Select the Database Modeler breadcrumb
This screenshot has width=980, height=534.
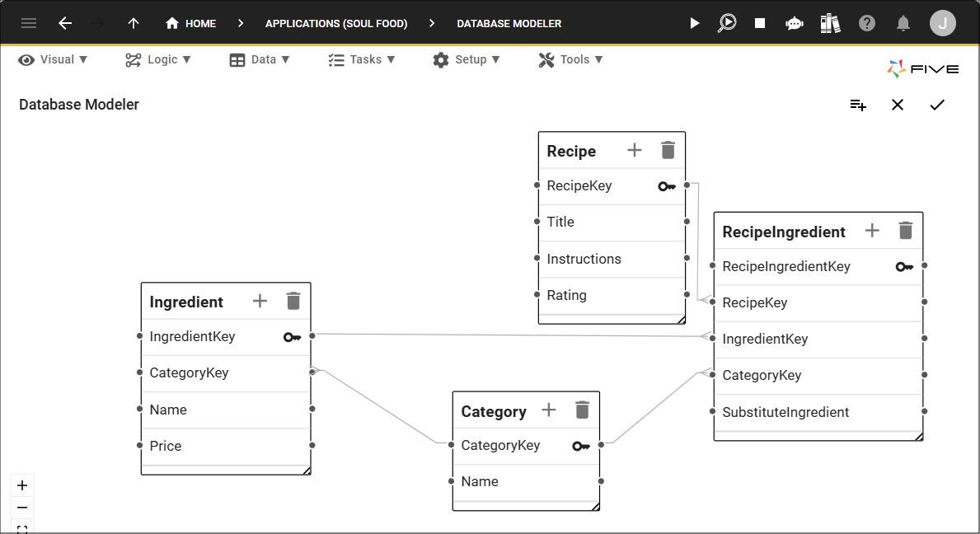pyautogui.click(x=509, y=24)
